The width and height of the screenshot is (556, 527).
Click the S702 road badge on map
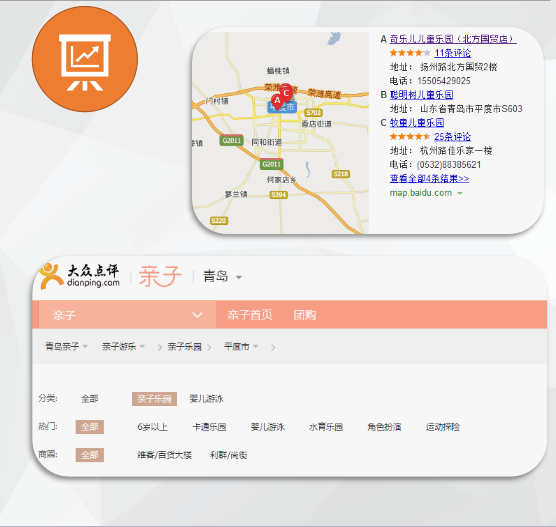pyautogui.click(x=313, y=113)
